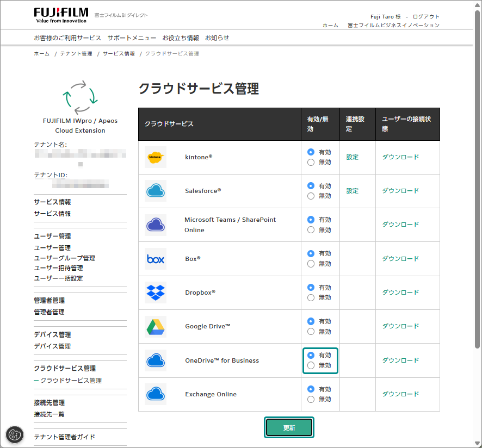Click the scrollbar down arrow
Viewport: 482px width, 448px height.
pos(477,444)
